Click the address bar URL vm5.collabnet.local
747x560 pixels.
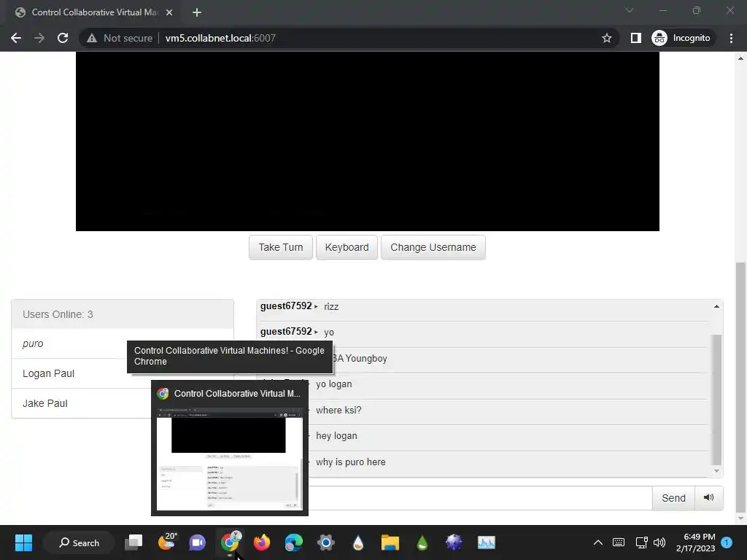(x=220, y=38)
